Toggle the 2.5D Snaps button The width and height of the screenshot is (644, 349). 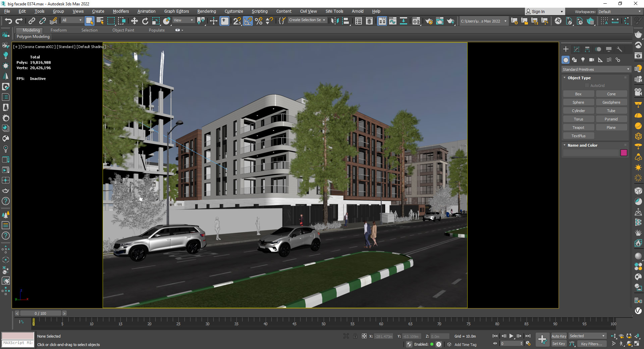pyautogui.click(x=237, y=21)
